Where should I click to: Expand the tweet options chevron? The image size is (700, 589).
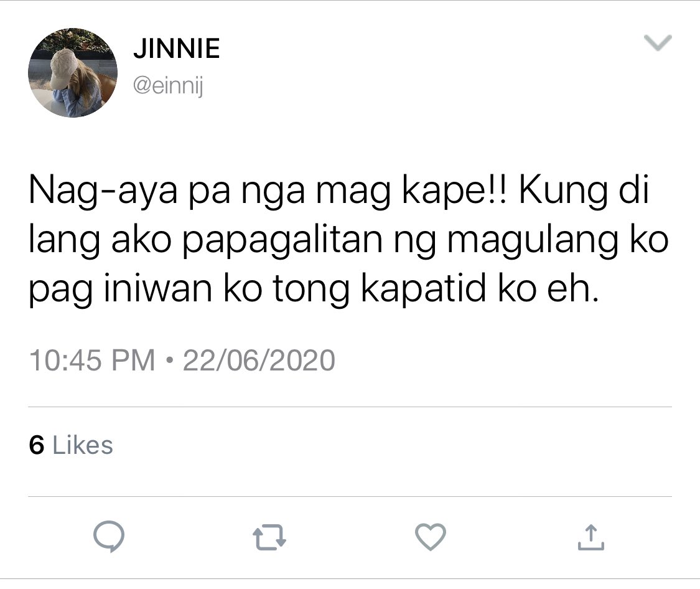658,43
